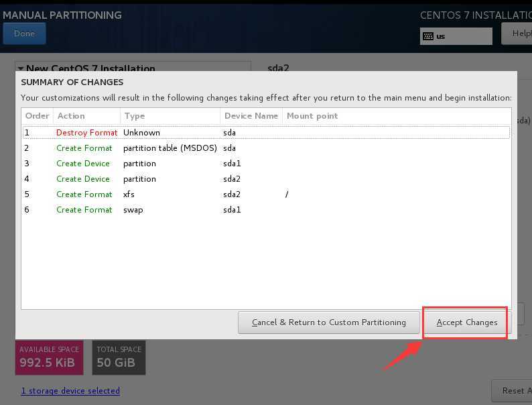The height and width of the screenshot is (405, 532).
Task: Select the 'partition table (MSDOS)' row
Action: pos(267,148)
